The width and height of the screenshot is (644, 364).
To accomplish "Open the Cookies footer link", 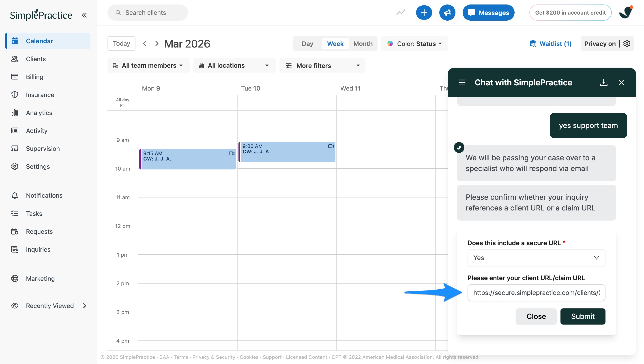I will pyautogui.click(x=249, y=357).
